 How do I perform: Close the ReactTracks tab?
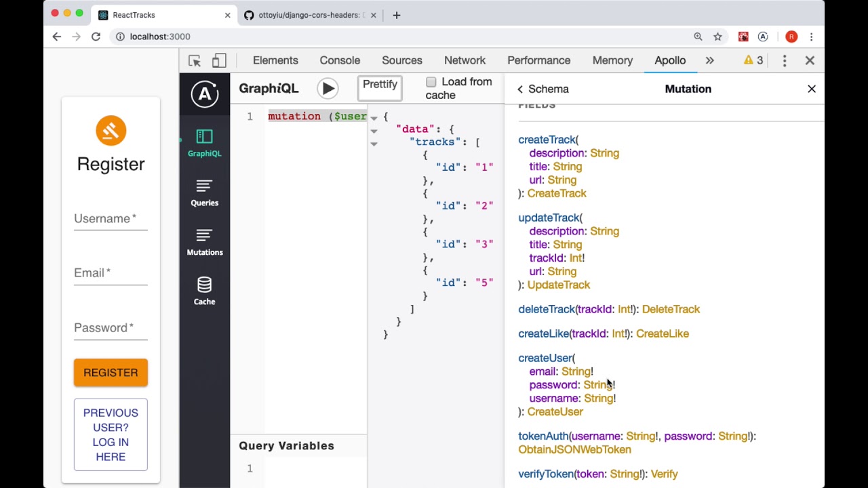[227, 15]
